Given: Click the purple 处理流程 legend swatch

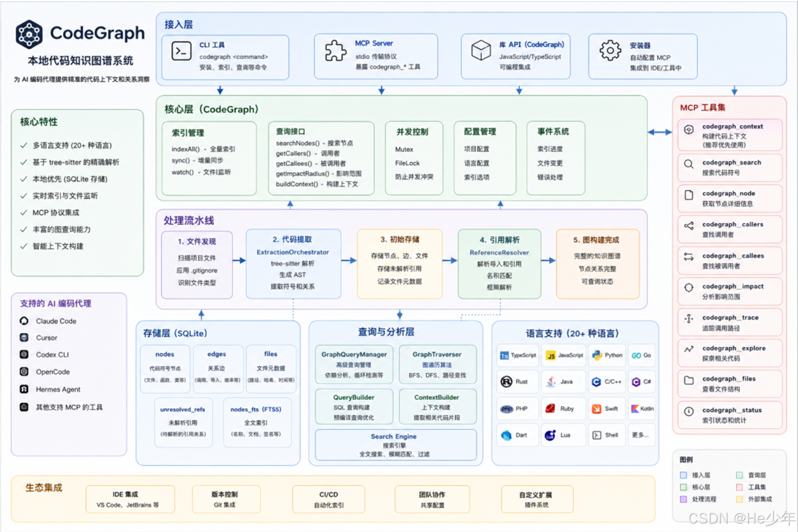Looking at the screenshot, I should tap(683, 499).
